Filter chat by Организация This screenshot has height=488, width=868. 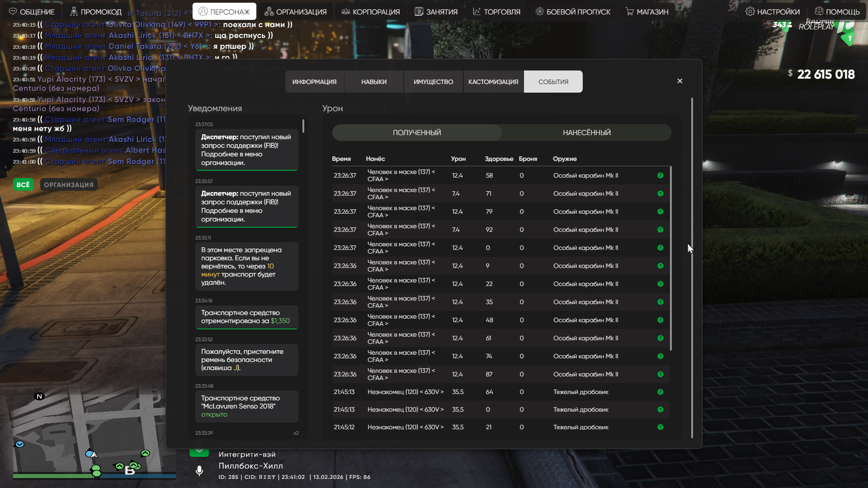tap(69, 185)
